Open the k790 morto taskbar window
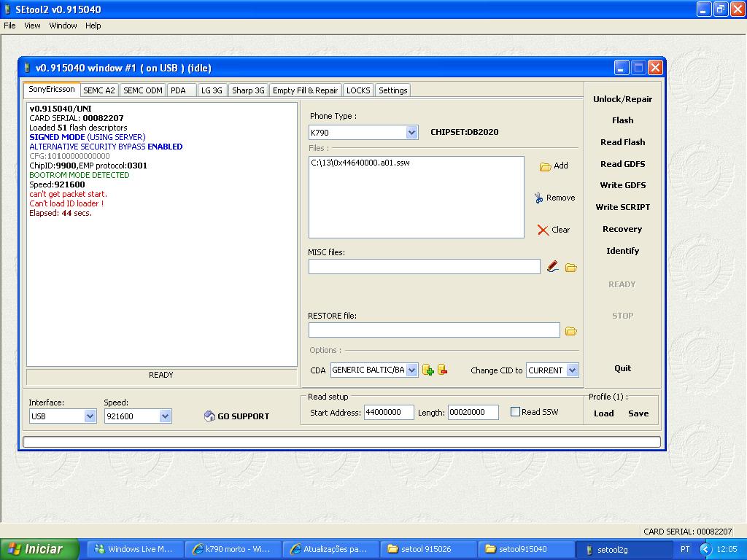The width and height of the screenshot is (747, 560). [x=233, y=550]
